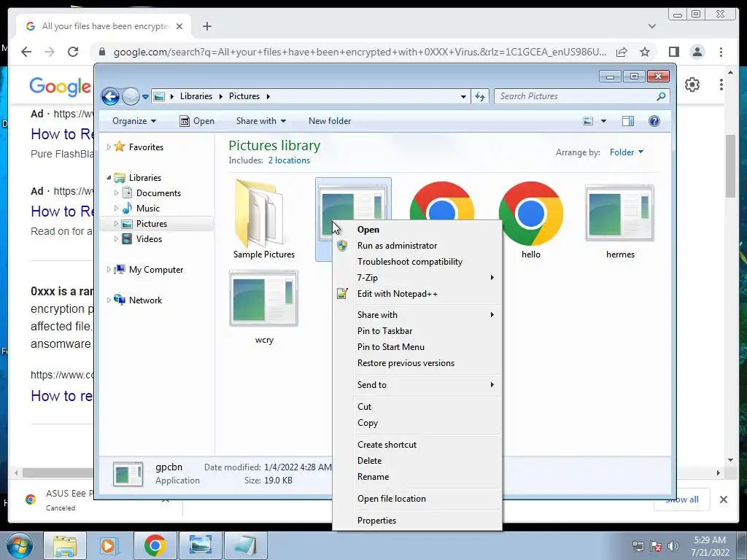Select Troubleshoot compatibility entry
The width and height of the screenshot is (747, 560).
(418, 262)
